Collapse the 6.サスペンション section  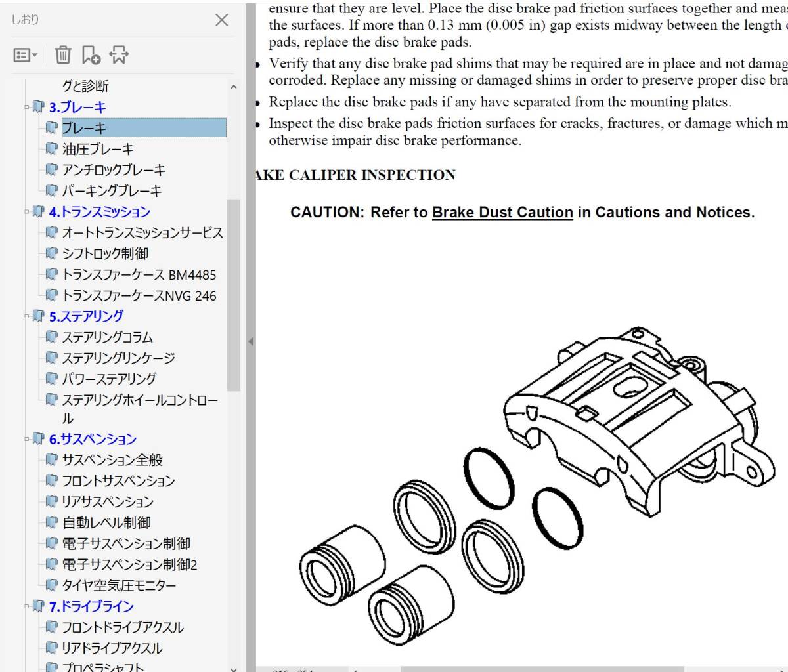27,438
